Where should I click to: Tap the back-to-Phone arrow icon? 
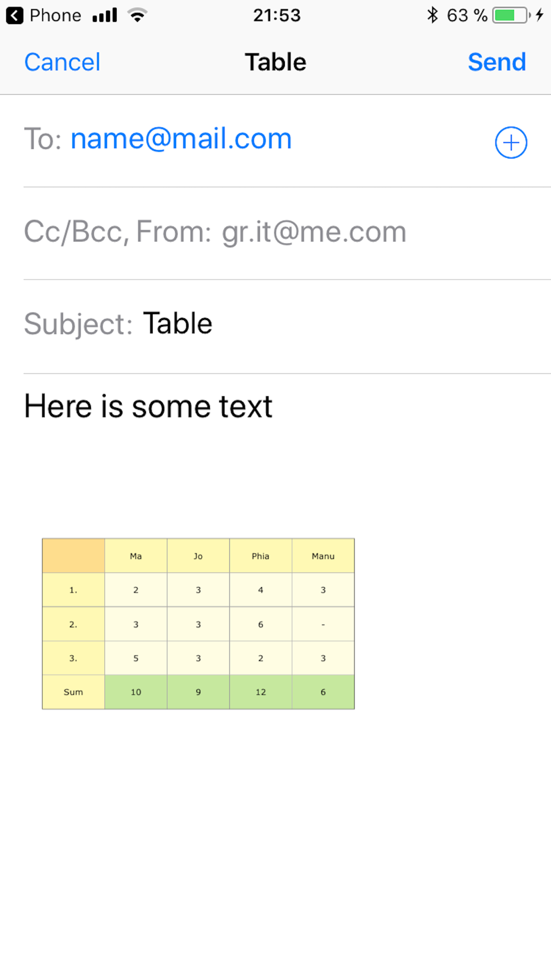pos(15,15)
